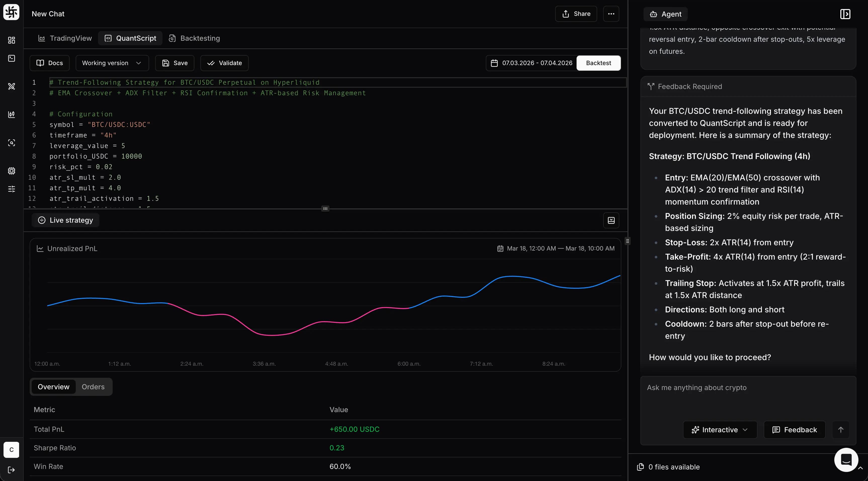Click code line leverage_value = 5
The image size is (868, 481).
click(87, 146)
